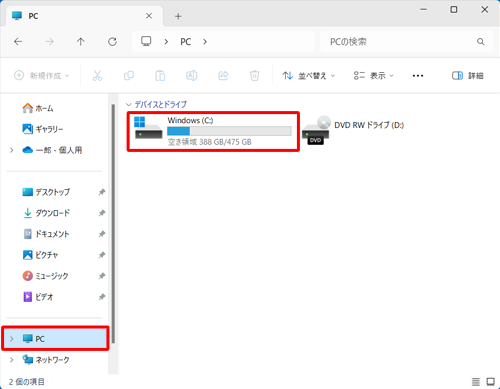Click the pin icon next to ビデオ
This screenshot has height=389, width=500.
coord(102,297)
